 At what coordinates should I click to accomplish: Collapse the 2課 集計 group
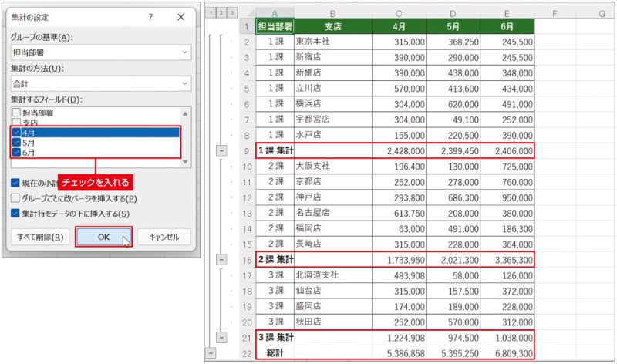pos(221,260)
